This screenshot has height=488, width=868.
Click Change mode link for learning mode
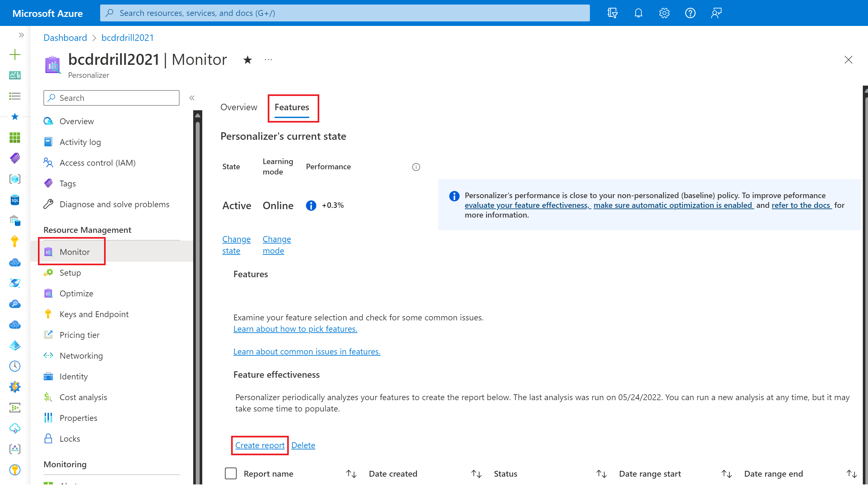point(276,244)
